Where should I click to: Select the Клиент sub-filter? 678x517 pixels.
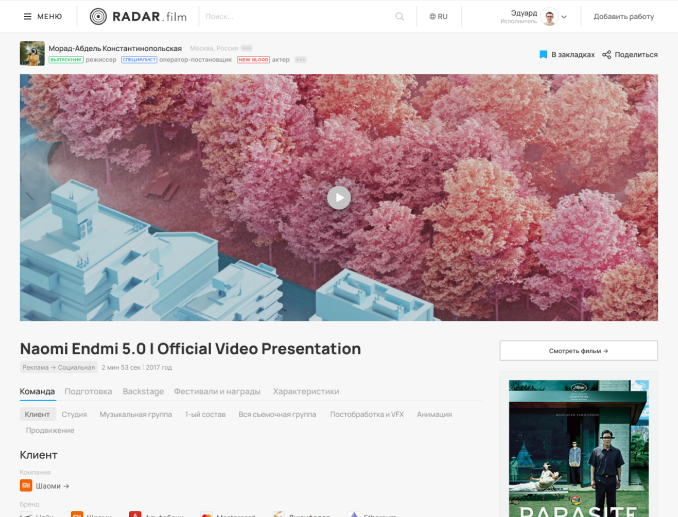coord(38,414)
